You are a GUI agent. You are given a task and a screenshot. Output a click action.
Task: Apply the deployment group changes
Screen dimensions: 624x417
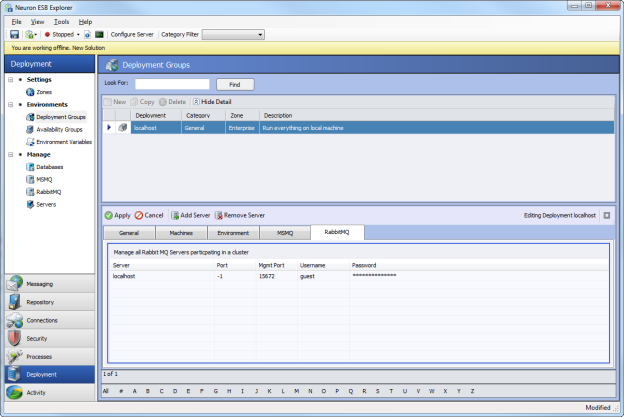(117, 215)
